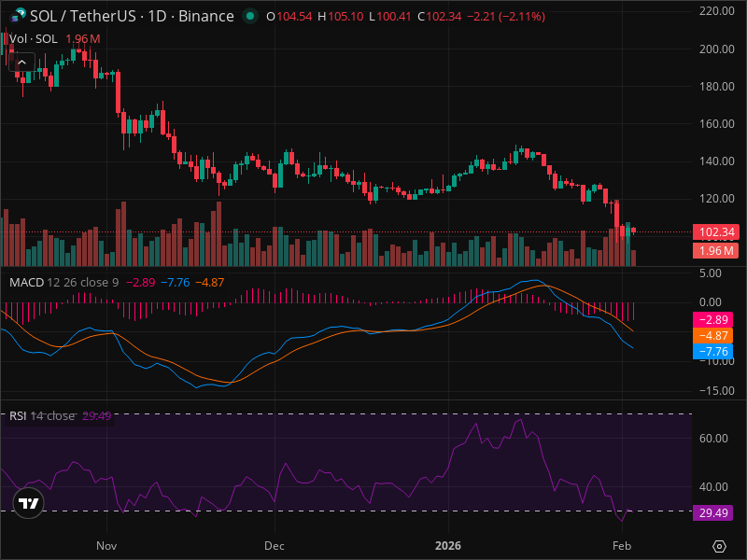The image size is (747, 560).
Task: Click the 1.96 M volume axis label
Action: coord(715,250)
